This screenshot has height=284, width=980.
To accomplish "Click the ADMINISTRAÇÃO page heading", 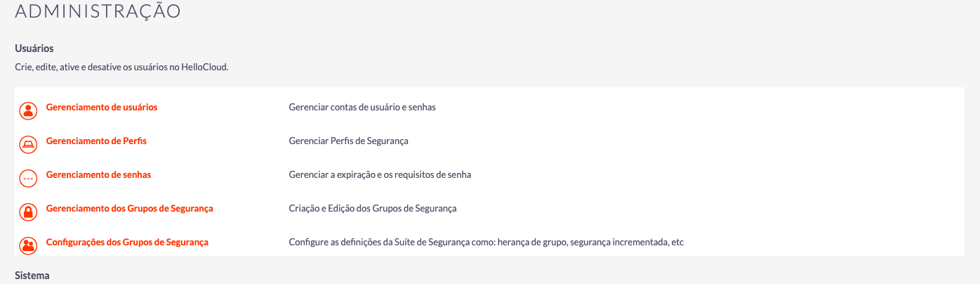I will (98, 11).
